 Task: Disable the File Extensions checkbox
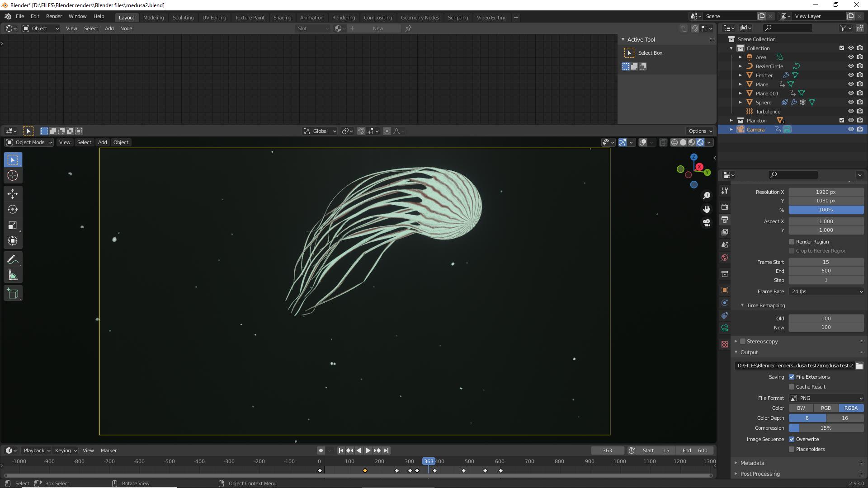[x=792, y=377]
